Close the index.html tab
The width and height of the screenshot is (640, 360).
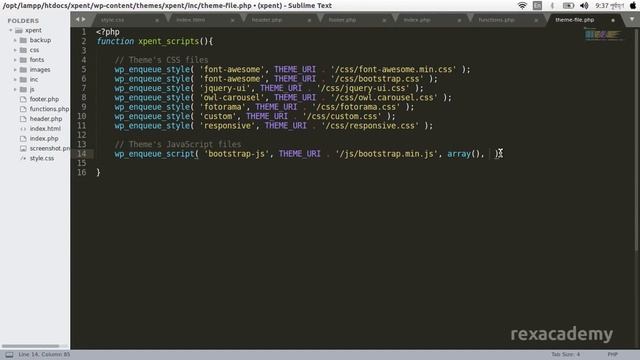(233, 20)
